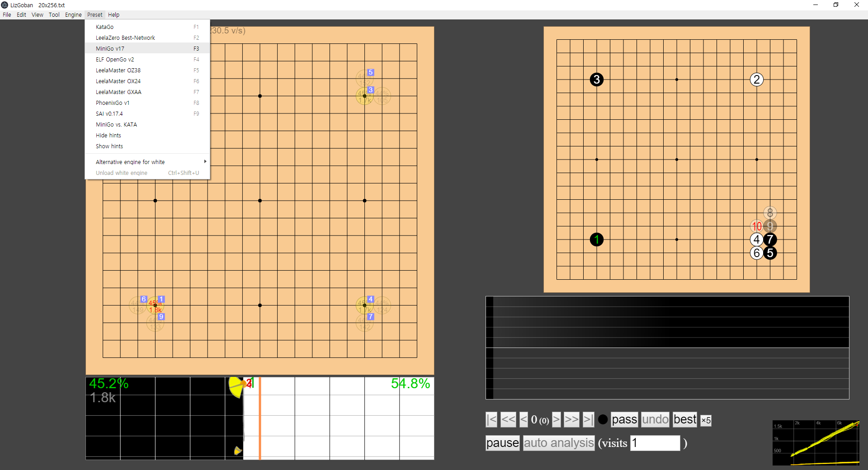Click the black stone turn indicator

coord(603,420)
